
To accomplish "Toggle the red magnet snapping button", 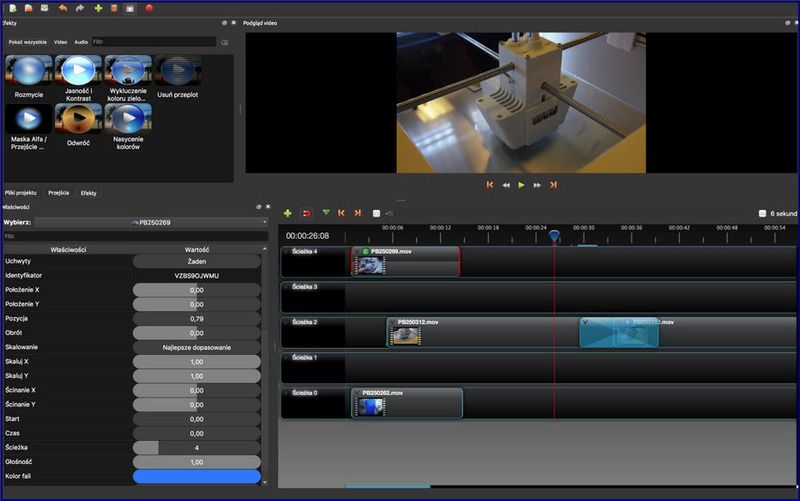I will [306, 213].
